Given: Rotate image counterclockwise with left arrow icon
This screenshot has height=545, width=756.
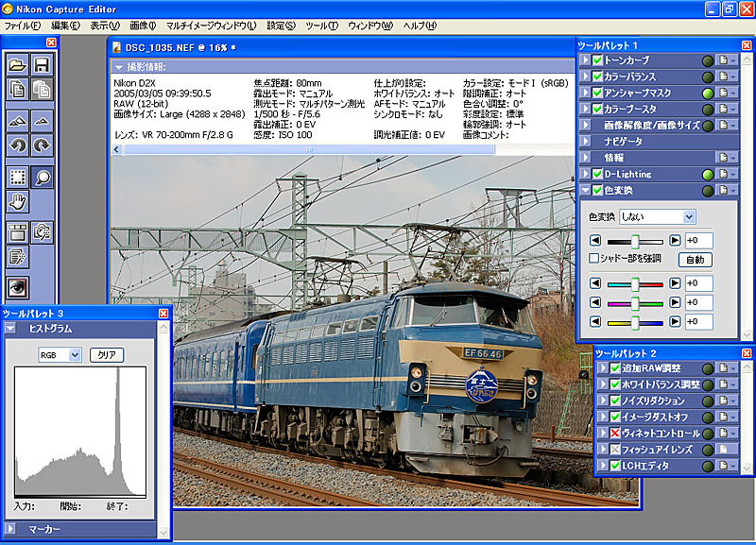Looking at the screenshot, I should pyautogui.click(x=18, y=145).
